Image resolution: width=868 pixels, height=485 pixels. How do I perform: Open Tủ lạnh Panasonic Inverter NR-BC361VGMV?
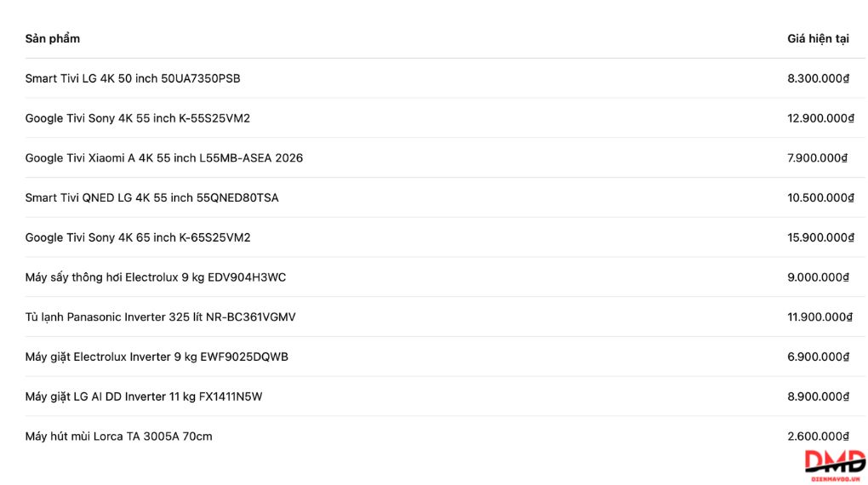tap(161, 317)
